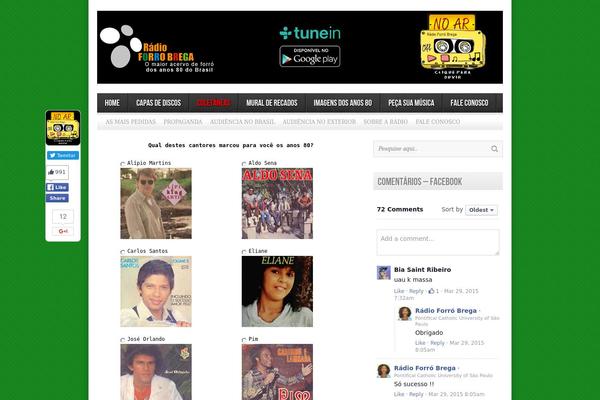This screenshot has height=400, width=600.
Task: Click the NO AR cassette player icon in header
Action: [453, 46]
